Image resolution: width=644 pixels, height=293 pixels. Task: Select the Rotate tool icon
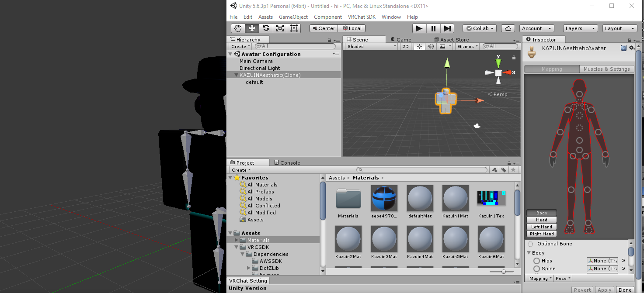[x=266, y=28]
